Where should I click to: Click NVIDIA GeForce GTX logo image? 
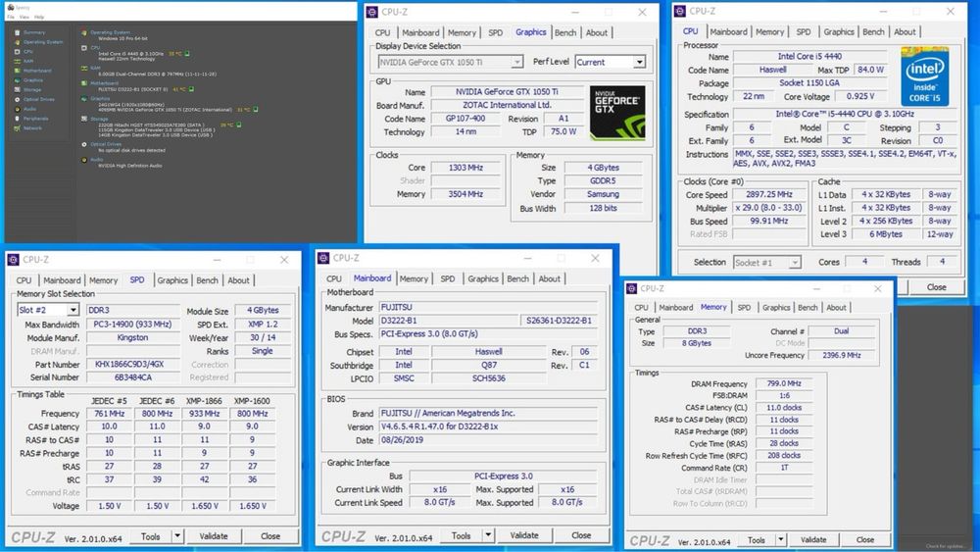[617, 113]
